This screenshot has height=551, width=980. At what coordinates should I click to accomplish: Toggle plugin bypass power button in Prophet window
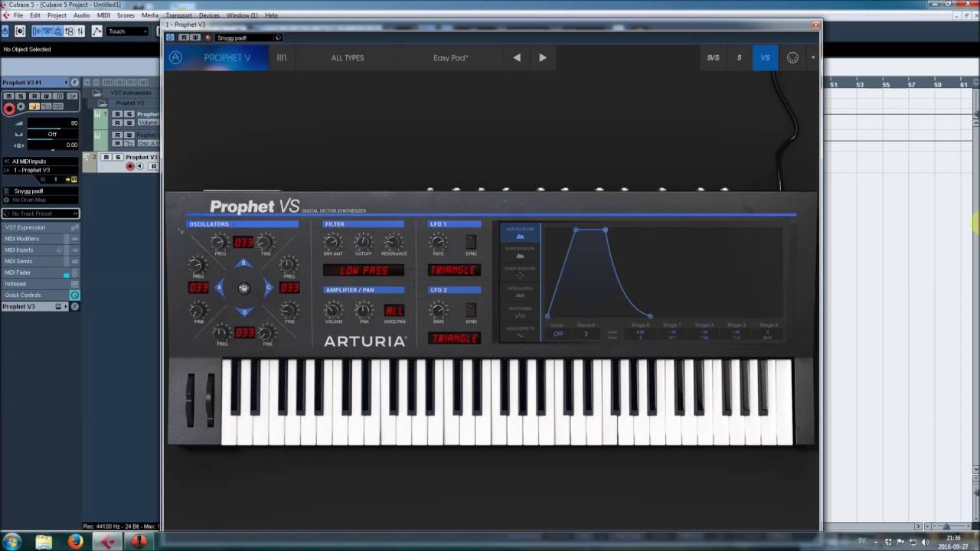click(170, 37)
